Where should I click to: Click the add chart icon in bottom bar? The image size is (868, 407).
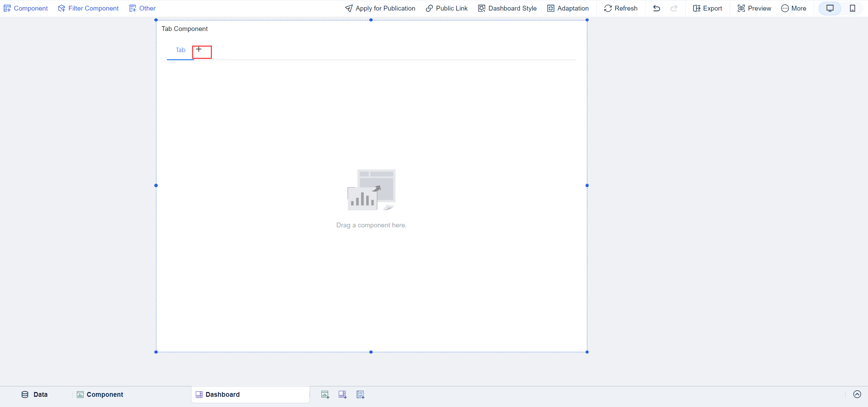(325, 394)
